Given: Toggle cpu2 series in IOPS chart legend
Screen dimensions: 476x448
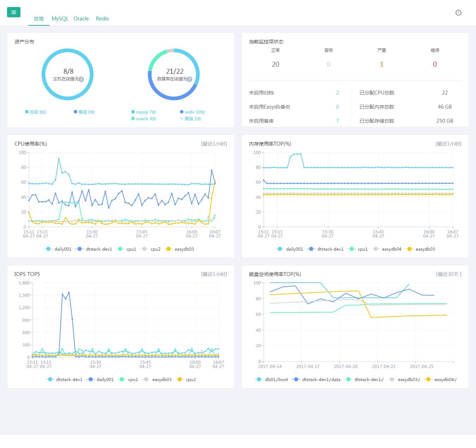Looking at the screenshot, I should [186, 380].
